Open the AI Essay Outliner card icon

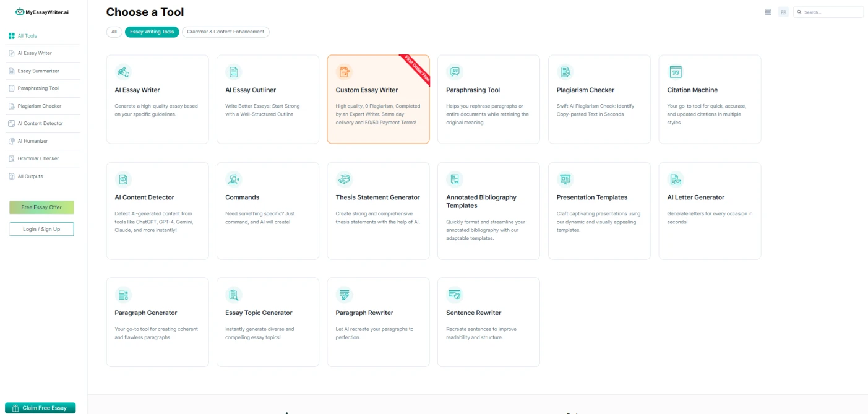click(x=233, y=72)
